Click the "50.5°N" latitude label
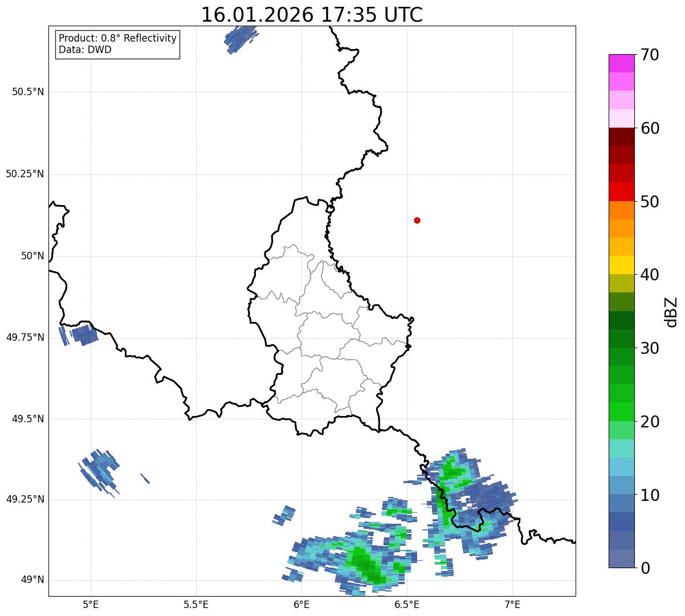 28,92
